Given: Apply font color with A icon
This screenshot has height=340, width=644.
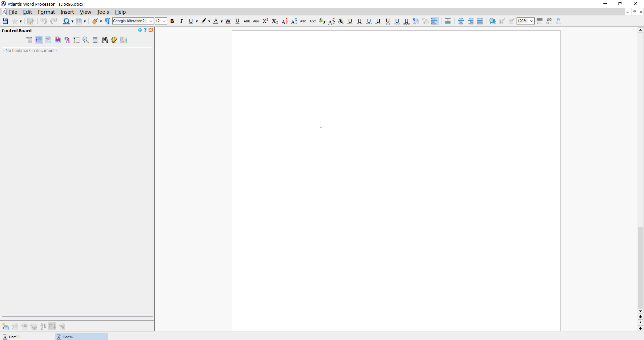Looking at the screenshot, I should [216, 21].
